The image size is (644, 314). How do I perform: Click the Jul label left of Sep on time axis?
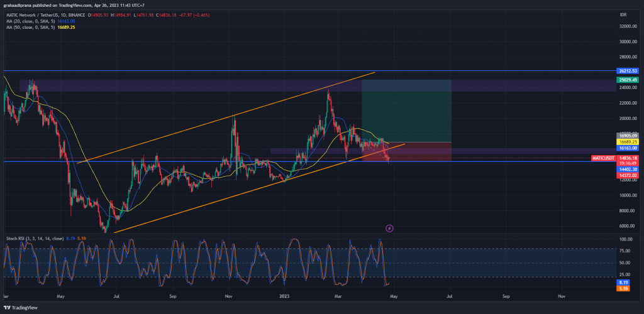tap(116, 296)
